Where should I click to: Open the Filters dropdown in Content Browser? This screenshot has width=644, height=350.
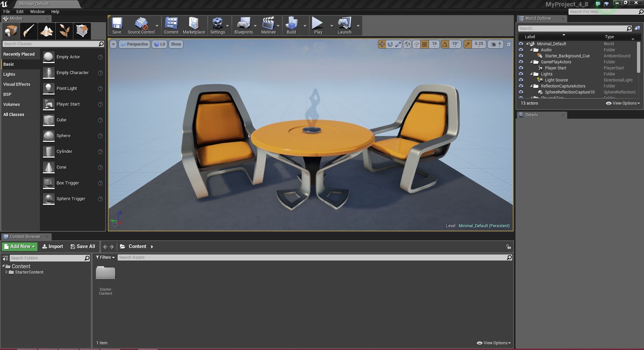[105, 257]
